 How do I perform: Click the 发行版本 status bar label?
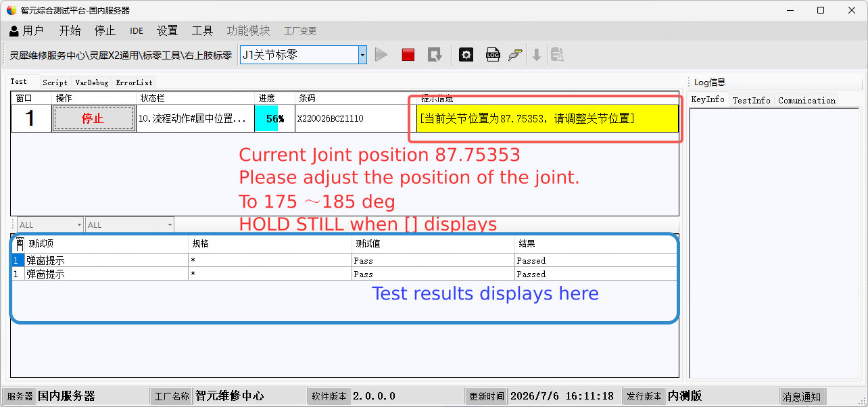[x=644, y=396]
